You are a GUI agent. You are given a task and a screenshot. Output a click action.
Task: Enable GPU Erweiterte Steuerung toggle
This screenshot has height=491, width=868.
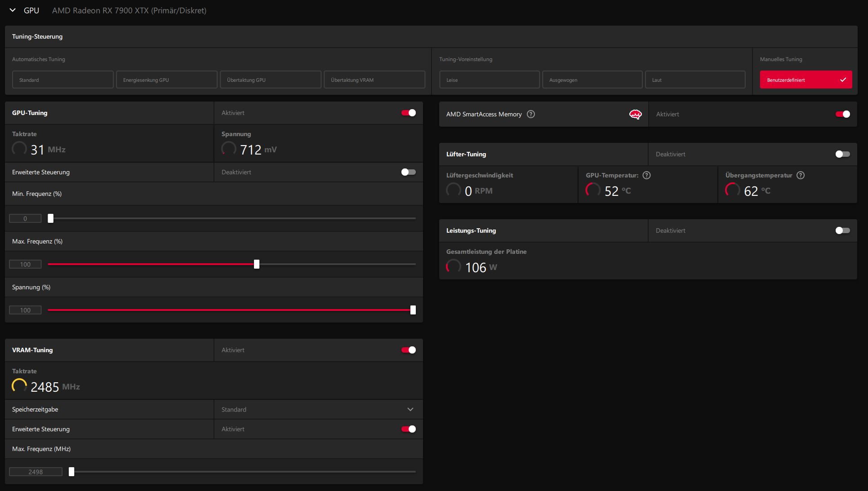click(408, 172)
